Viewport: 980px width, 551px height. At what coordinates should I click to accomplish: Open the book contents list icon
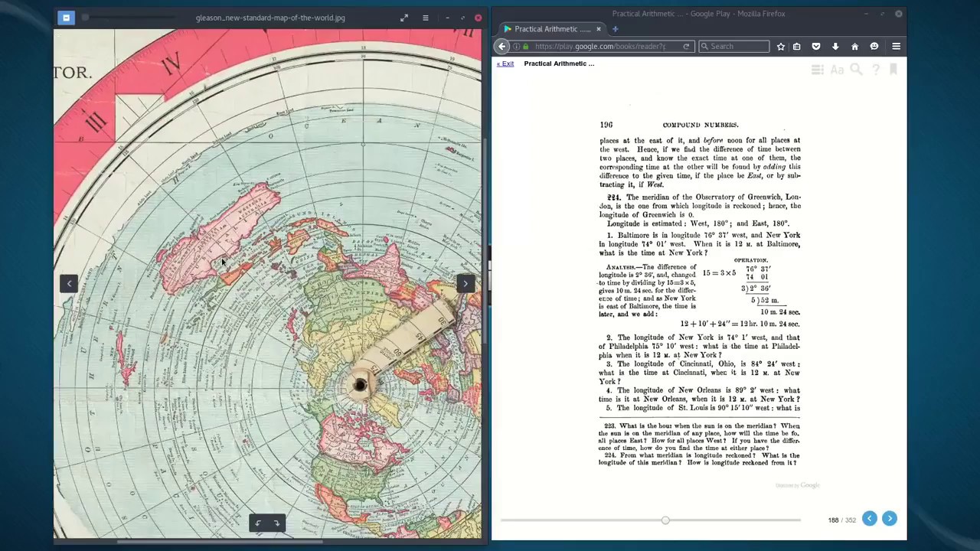818,70
